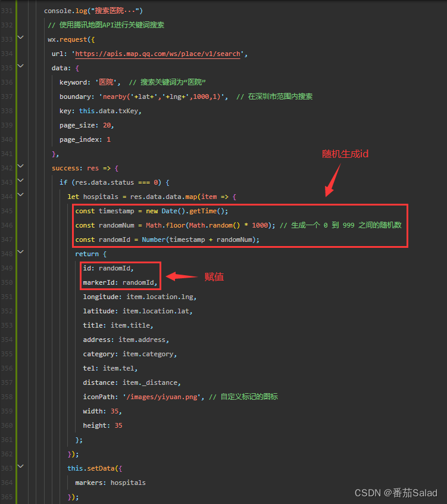Viewport: 447px width, 504px height.
Task: Click the boundary nearby string on line 337
Action: (x=162, y=97)
